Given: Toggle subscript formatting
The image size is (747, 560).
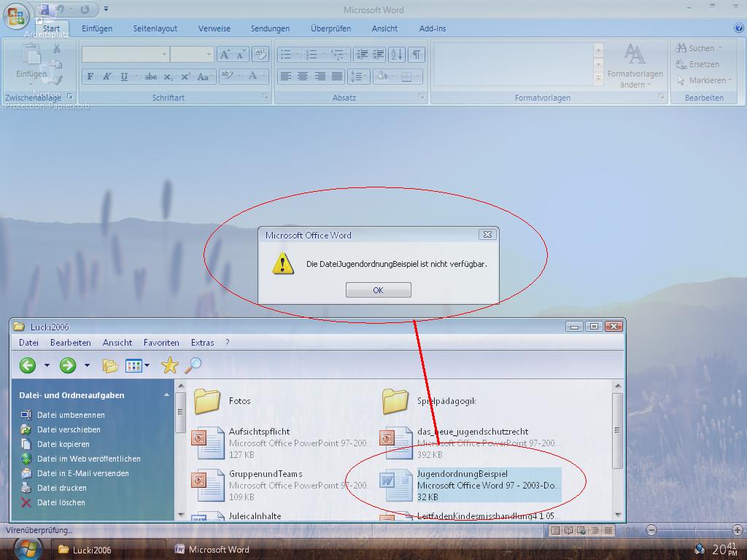Looking at the screenshot, I should tap(169, 76).
